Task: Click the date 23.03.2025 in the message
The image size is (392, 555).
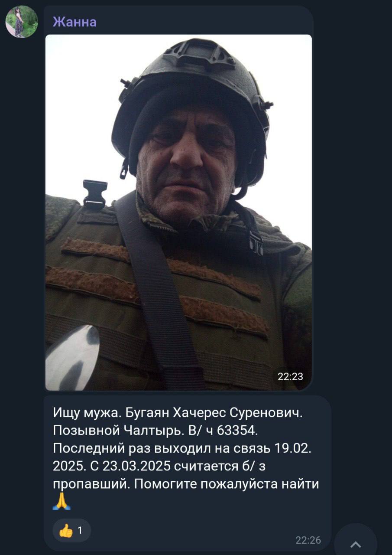Action: 136,466
